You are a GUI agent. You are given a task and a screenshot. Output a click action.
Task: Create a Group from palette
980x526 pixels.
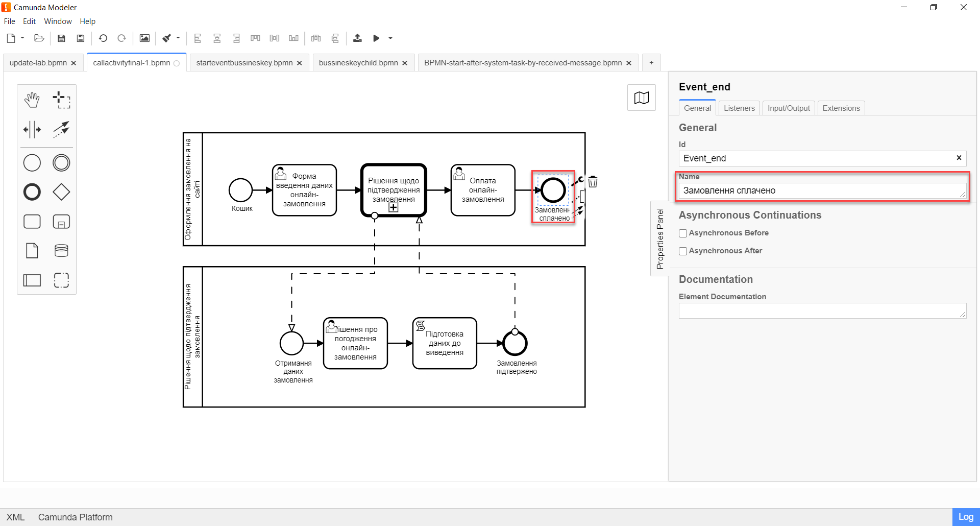tap(61, 280)
